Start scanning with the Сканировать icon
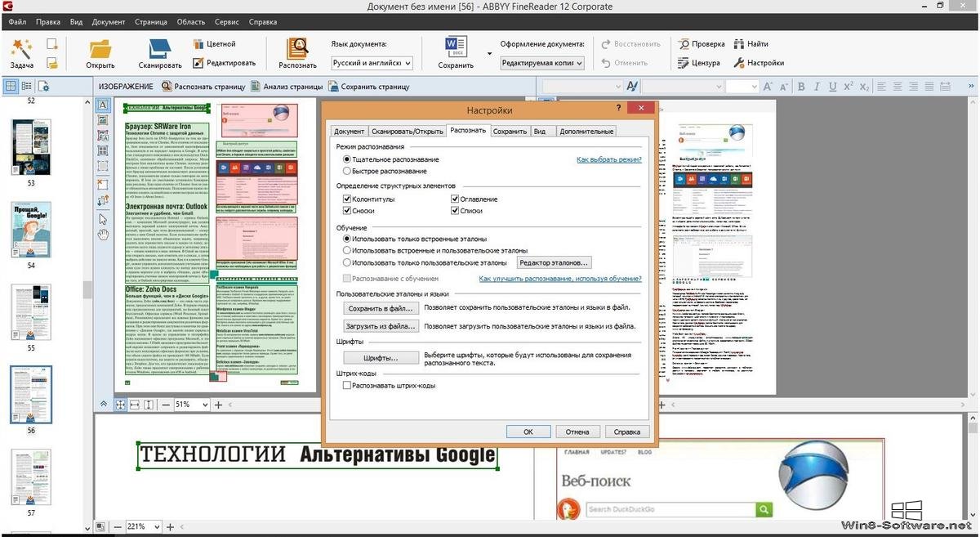The image size is (980, 537). click(x=160, y=49)
